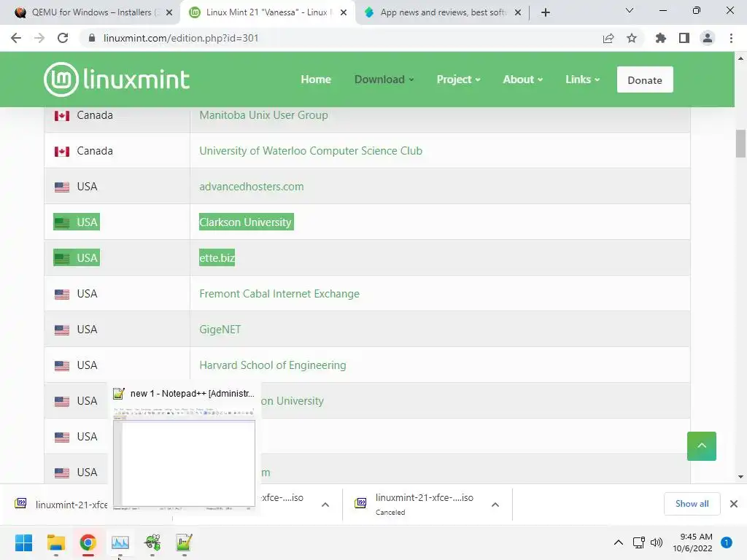Click the page vertical scrollbar thumb
This screenshot has height=560, width=747.
click(740, 144)
